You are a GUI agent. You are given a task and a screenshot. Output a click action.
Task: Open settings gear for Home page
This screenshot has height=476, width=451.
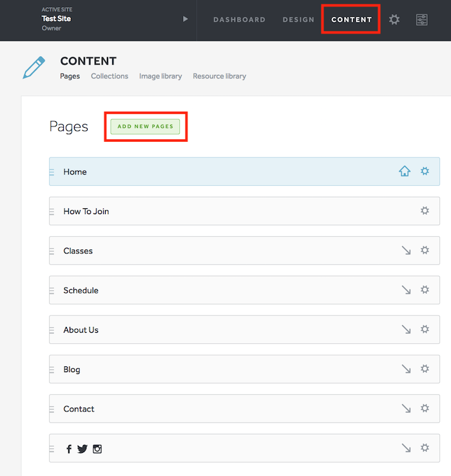tap(425, 172)
